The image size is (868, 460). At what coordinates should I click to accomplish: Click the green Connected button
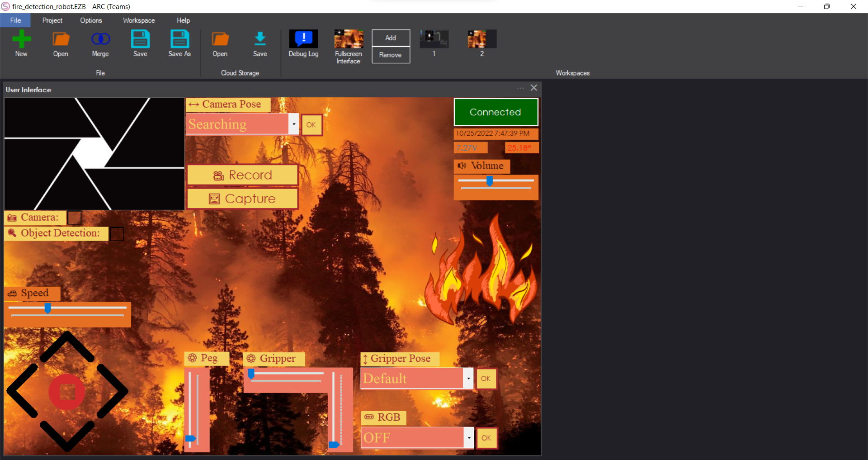pos(495,112)
